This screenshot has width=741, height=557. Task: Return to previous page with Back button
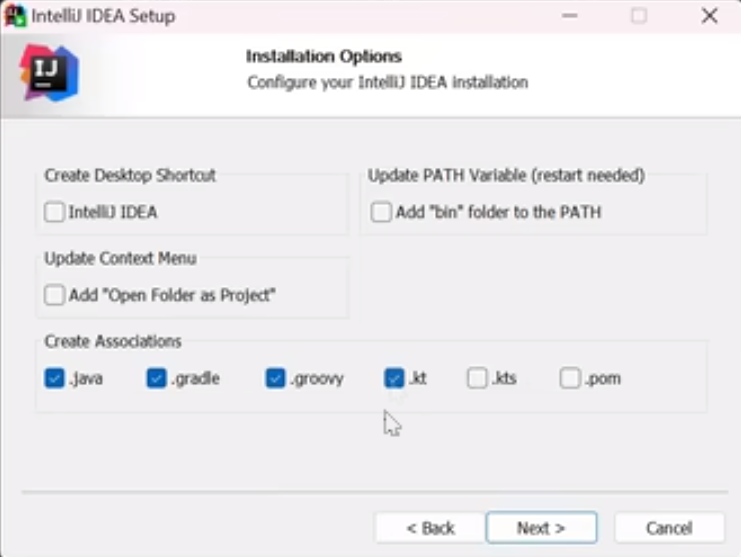point(431,527)
